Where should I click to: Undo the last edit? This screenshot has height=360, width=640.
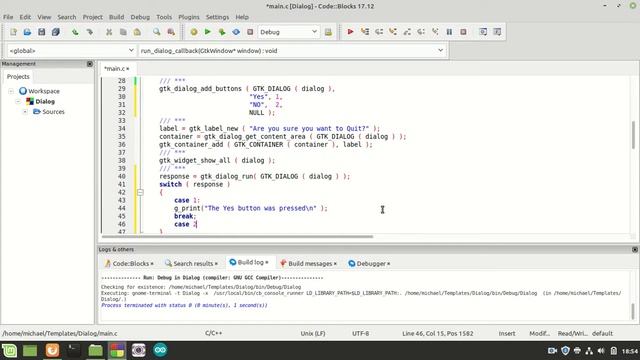[x=75, y=32]
